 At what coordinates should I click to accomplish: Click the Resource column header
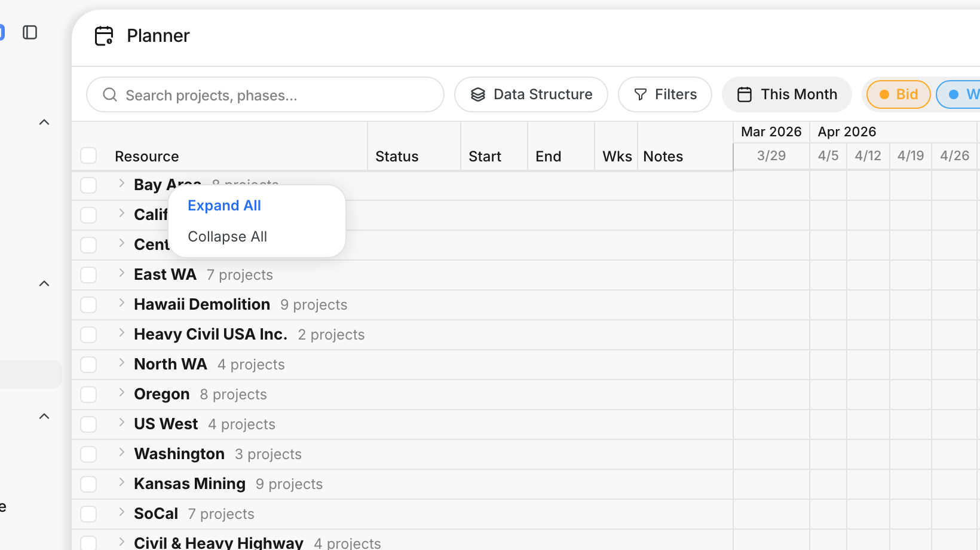coord(146,157)
